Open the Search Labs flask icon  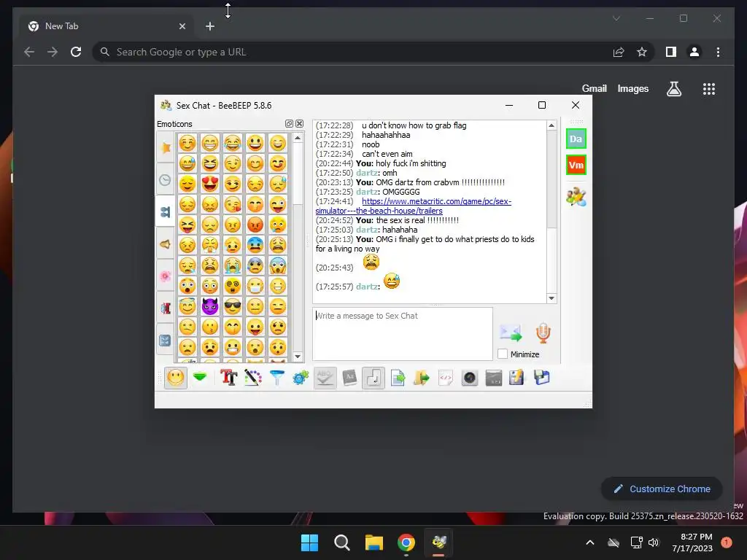673,88
